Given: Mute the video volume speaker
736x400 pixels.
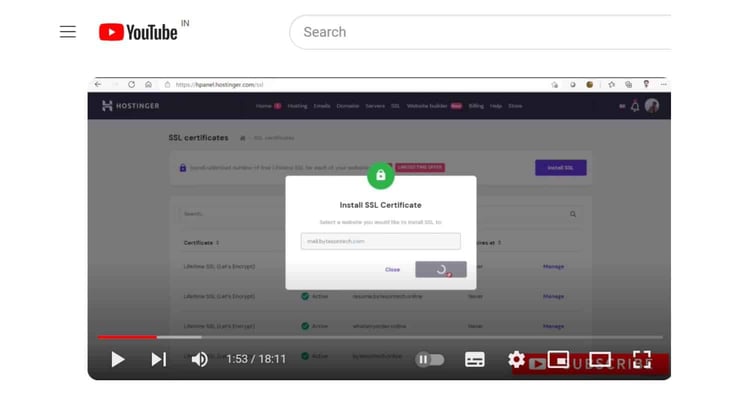Looking at the screenshot, I should [x=199, y=360].
